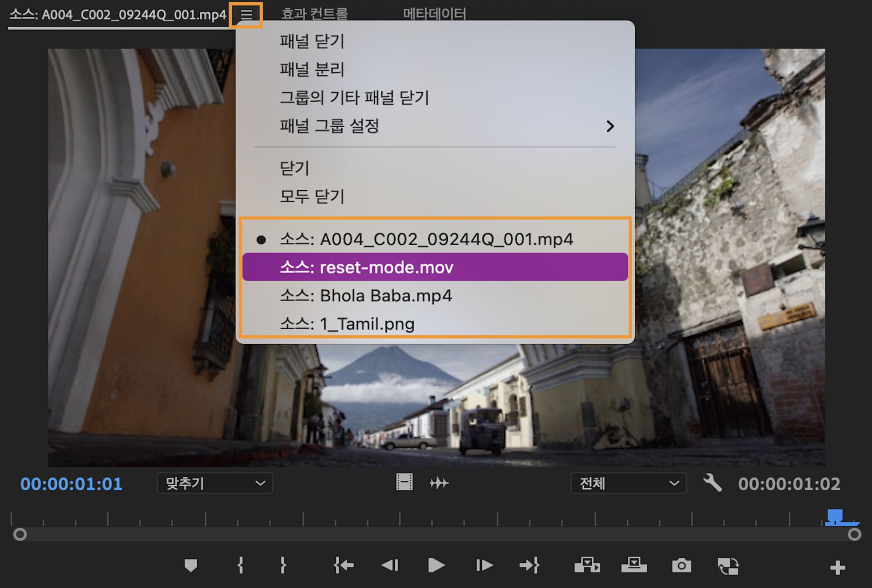Click the Insert clip icon
This screenshot has width=872, height=588.
[x=587, y=566]
